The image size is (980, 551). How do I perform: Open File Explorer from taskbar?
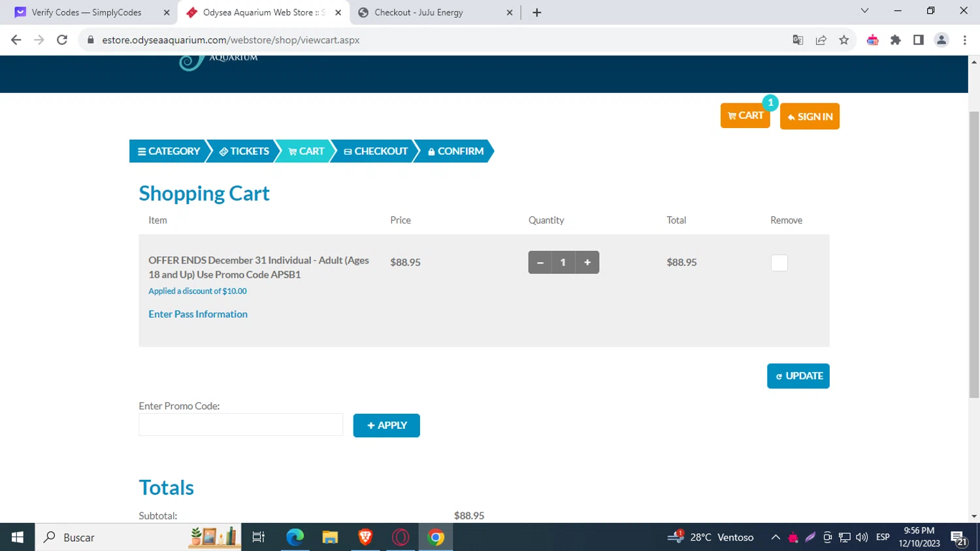tap(330, 537)
